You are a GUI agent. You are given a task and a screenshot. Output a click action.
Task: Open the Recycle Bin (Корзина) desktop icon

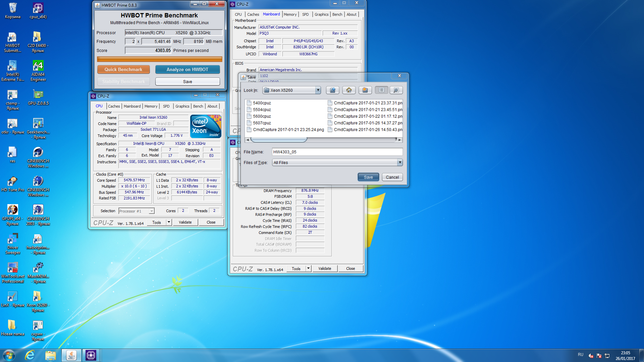pyautogui.click(x=12, y=11)
